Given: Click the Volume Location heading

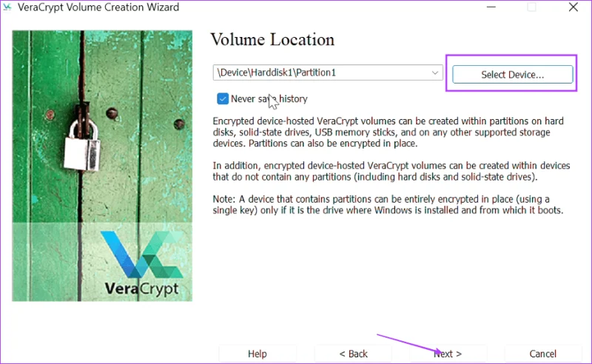Looking at the screenshot, I should click(272, 40).
